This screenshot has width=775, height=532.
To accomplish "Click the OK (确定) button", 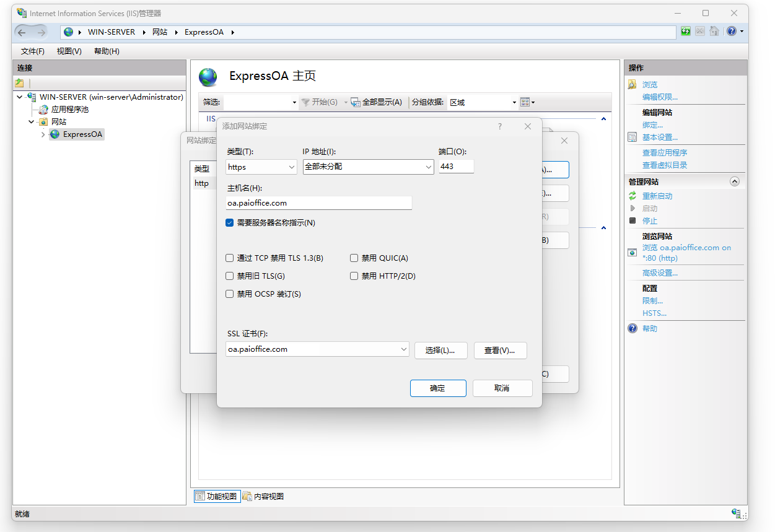I will coord(438,388).
